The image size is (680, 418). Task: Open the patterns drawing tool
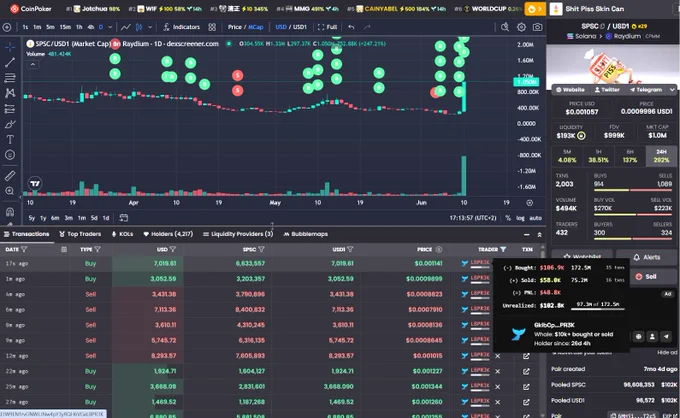click(x=10, y=93)
